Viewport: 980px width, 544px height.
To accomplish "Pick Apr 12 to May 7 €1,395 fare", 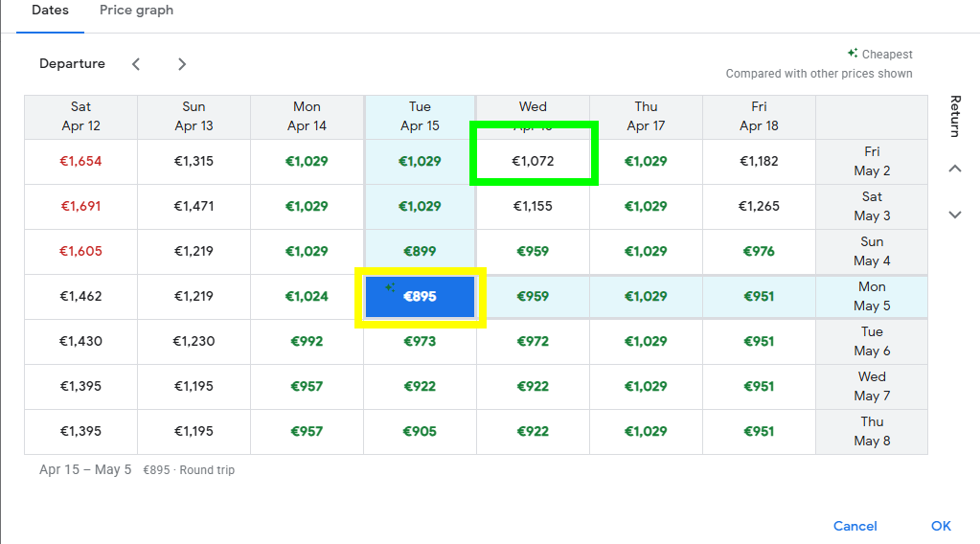I will [x=80, y=386].
